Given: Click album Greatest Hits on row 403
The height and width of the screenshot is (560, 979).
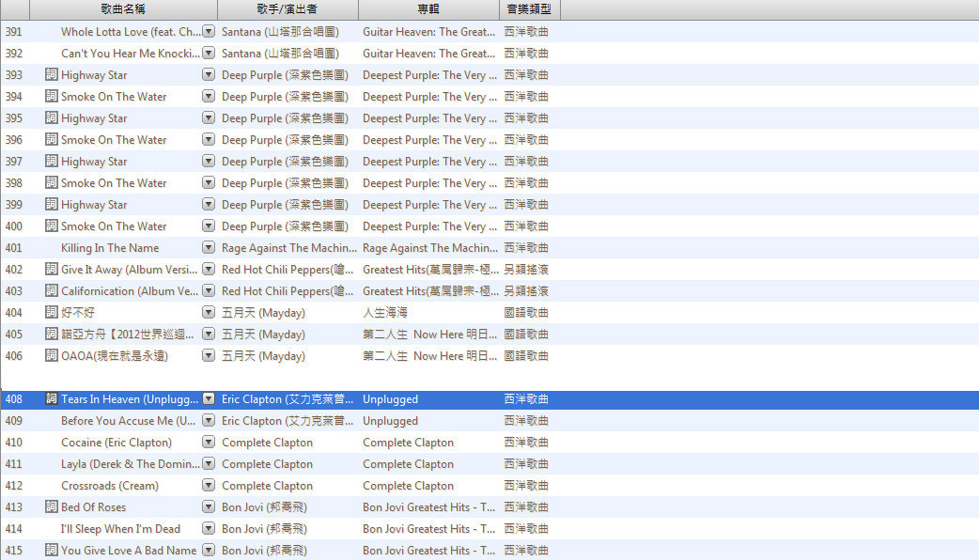Looking at the screenshot, I should (431, 291).
